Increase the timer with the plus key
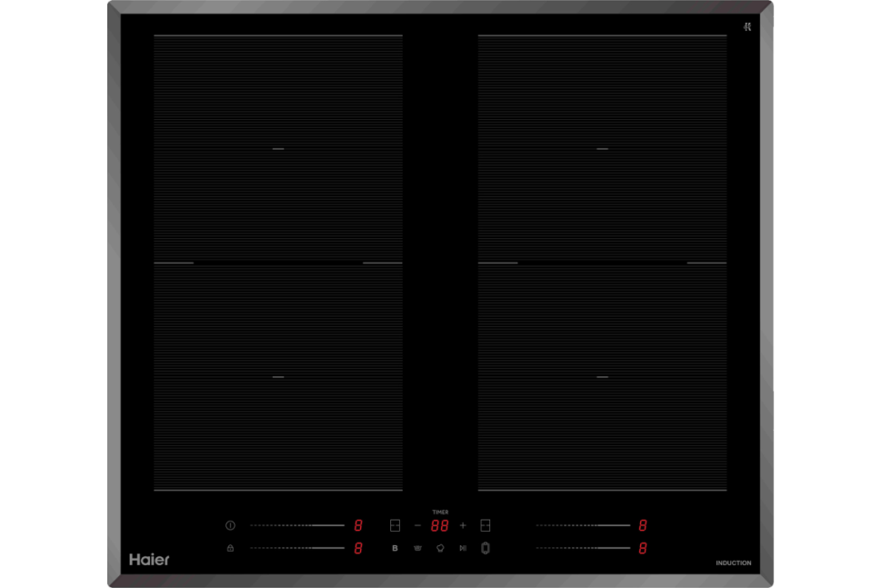Viewport: 882px width, 588px height. (x=463, y=525)
